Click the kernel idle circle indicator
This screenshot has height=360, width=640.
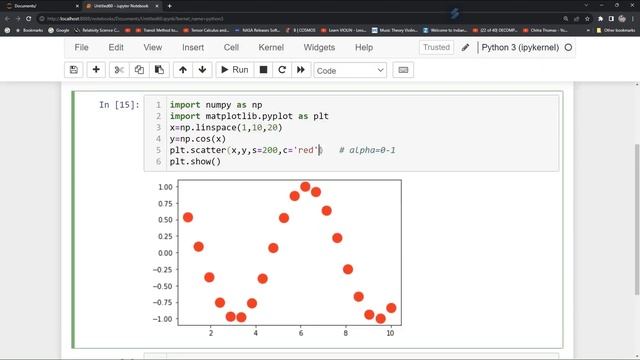point(568,47)
